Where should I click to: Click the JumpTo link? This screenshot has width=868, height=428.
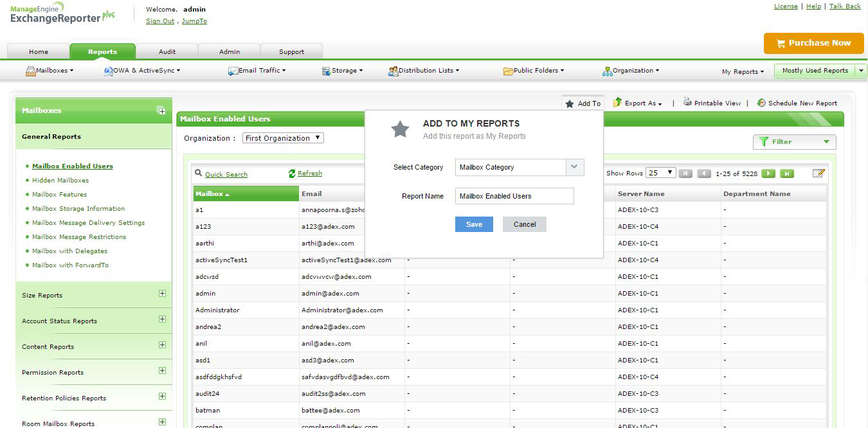(194, 21)
